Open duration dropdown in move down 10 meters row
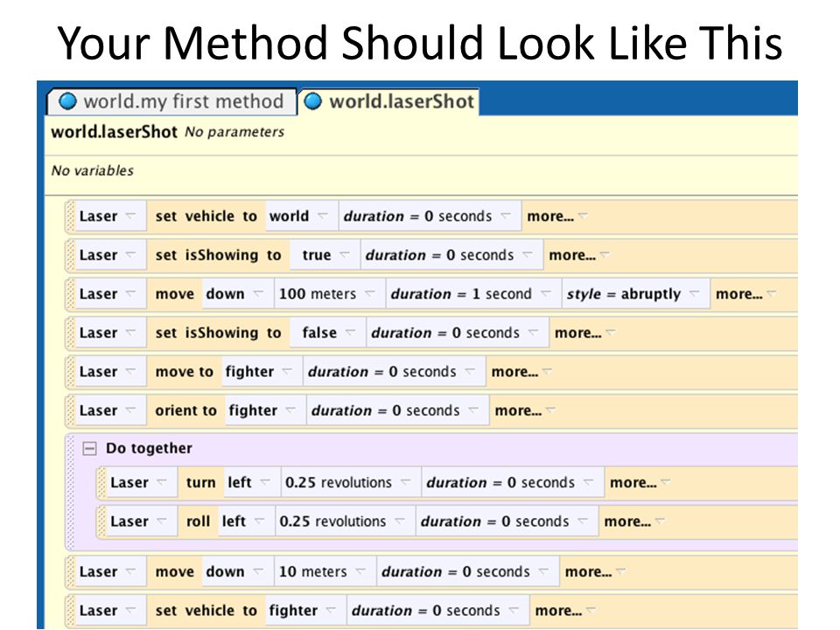 click(468, 571)
